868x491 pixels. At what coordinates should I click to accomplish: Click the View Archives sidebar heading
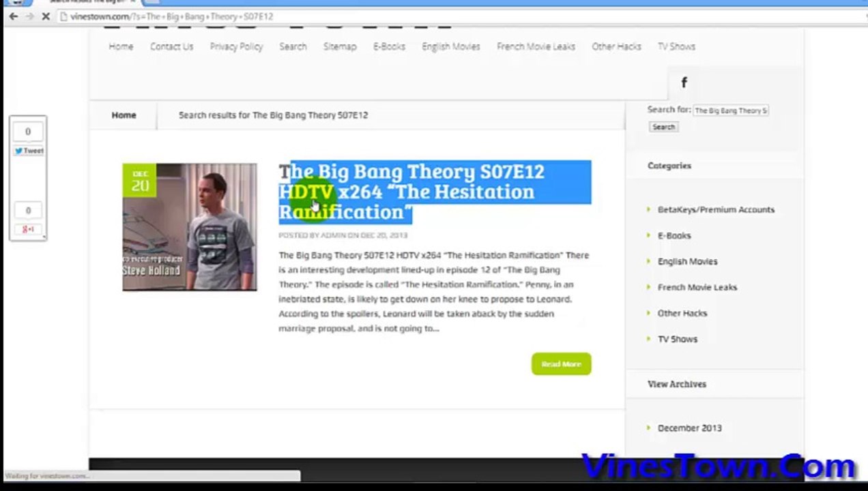677,384
